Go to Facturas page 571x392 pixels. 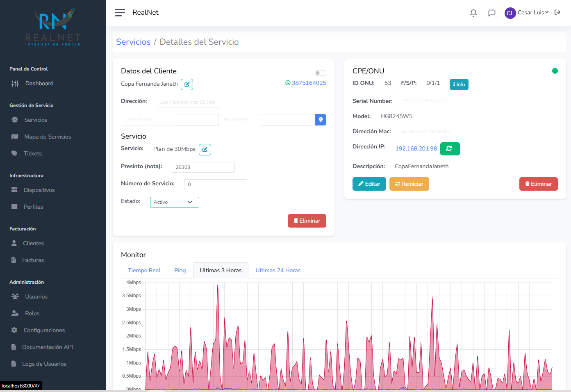coord(33,260)
